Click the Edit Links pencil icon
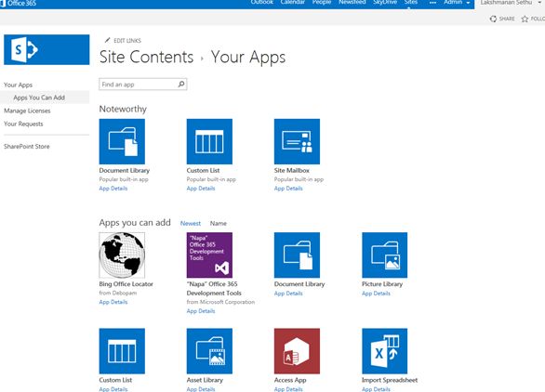This screenshot has height=392, width=545. (107, 40)
